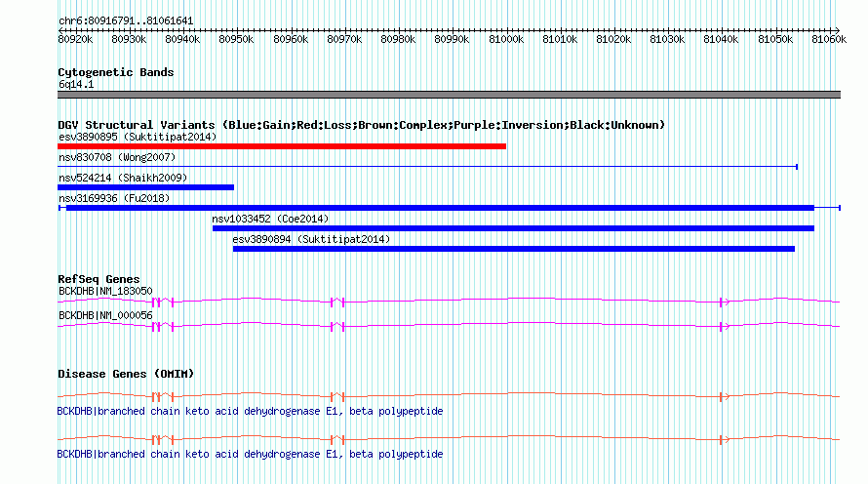Click the nsv524214 (Shaikh2009) label
868x484 pixels.
coord(123,178)
